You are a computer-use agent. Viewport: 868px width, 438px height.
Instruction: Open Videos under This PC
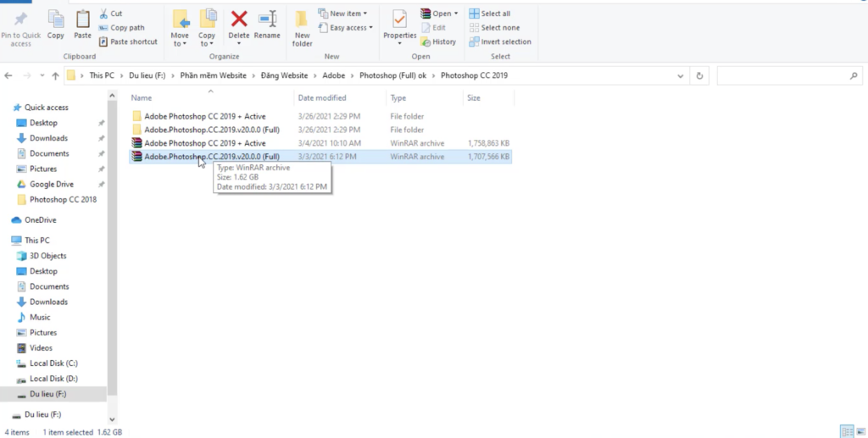41,348
